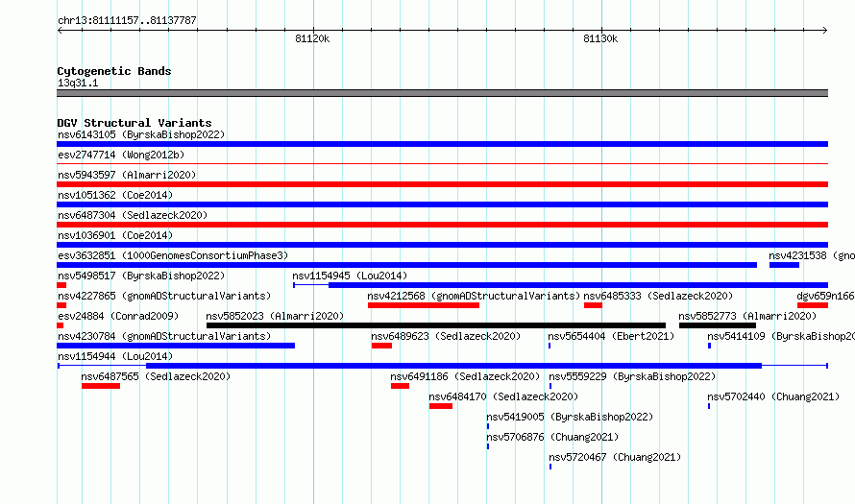Click the red bar under nsv6484170
The width and height of the screenshot is (855, 504).
[441, 406]
